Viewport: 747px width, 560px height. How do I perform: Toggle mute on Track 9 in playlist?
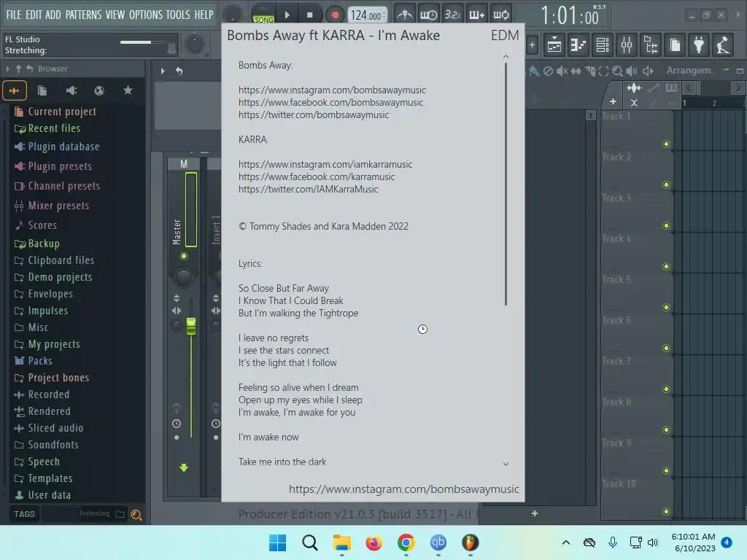coord(666,471)
